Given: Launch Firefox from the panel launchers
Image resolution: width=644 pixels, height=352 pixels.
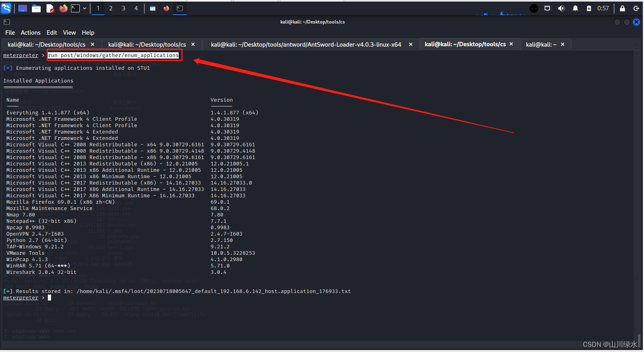Looking at the screenshot, I should point(63,8).
